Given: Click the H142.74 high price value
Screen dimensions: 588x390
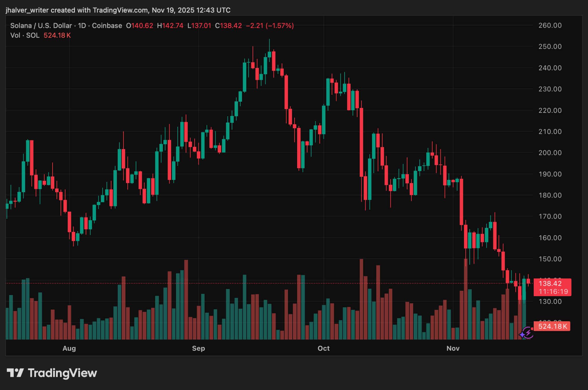Looking at the screenshot, I should (170, 26).
